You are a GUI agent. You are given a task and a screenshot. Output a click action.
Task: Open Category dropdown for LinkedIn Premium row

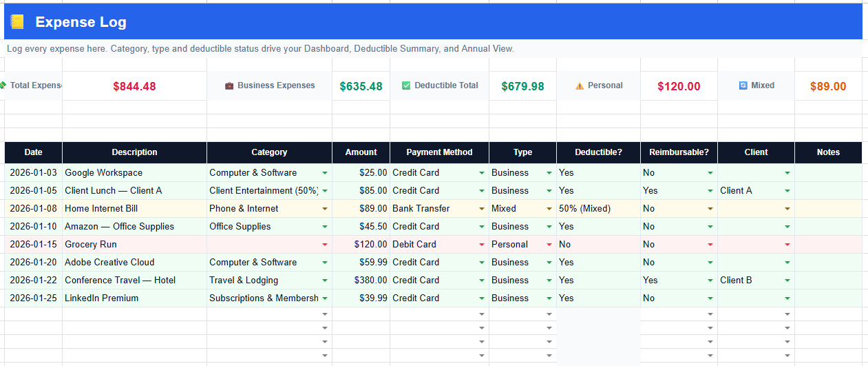[325, 298]
